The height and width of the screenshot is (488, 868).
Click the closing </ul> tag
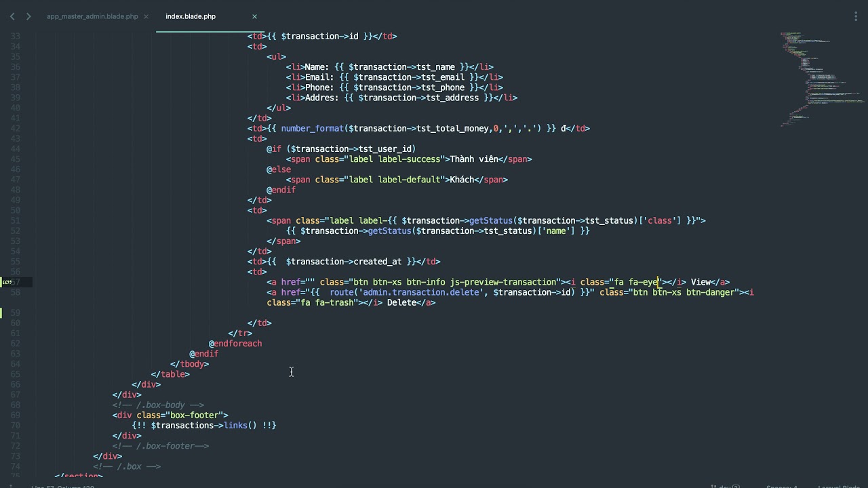(279, 108)
